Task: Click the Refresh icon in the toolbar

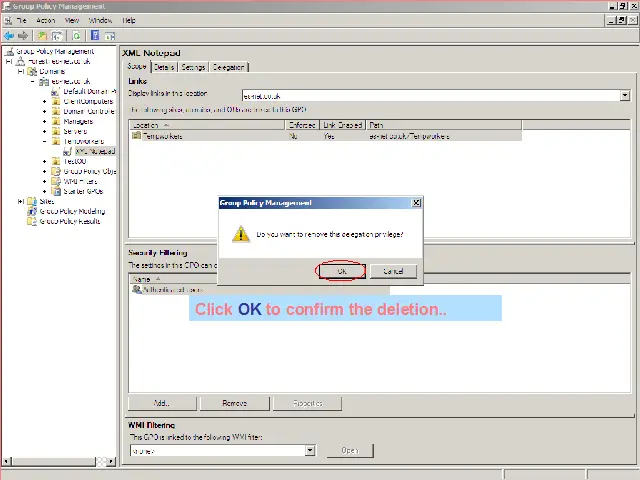Action: point(76,35)
